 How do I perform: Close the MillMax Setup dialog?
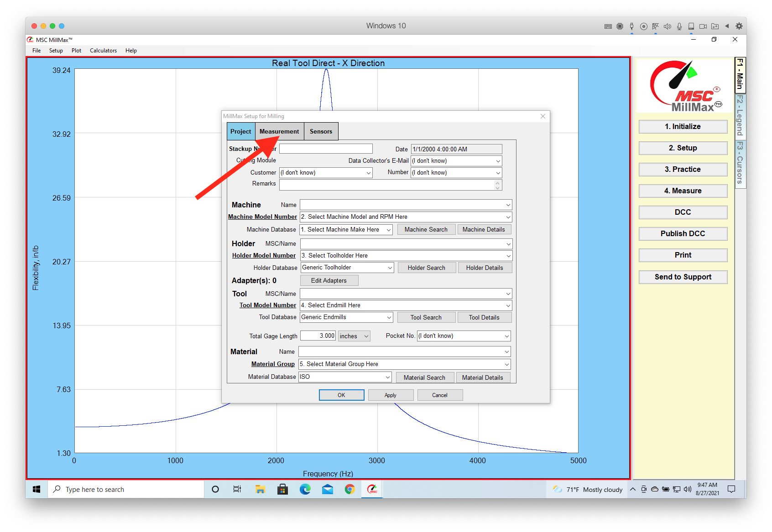(x=543, y=116)
